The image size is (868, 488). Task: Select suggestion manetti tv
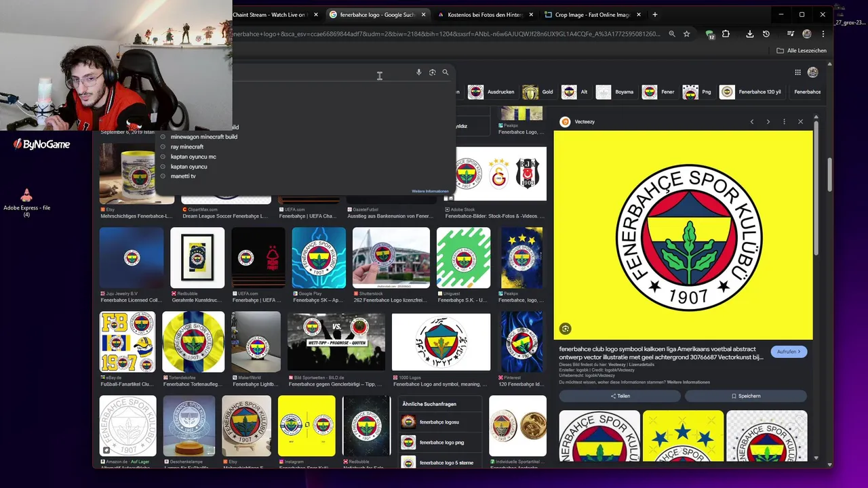183,176
